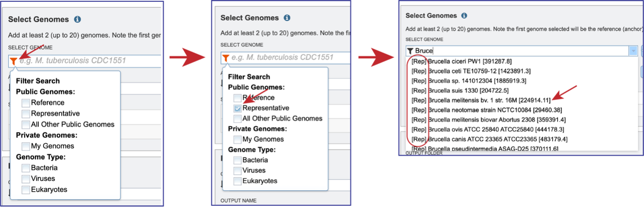The height and width of the screenshot is (208, 644).
Task: Click the orange filter funnel in the middle panel
Action: (x=226, y=58)
